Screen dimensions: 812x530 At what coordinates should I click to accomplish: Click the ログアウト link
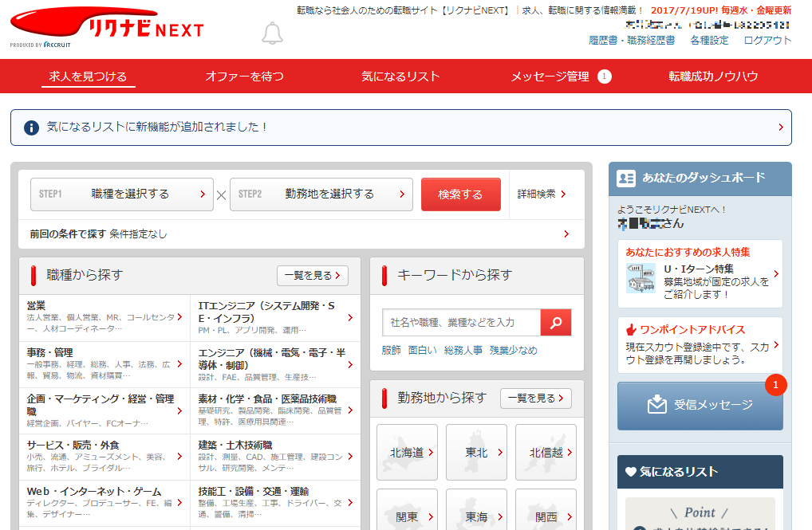pos(767,41)
